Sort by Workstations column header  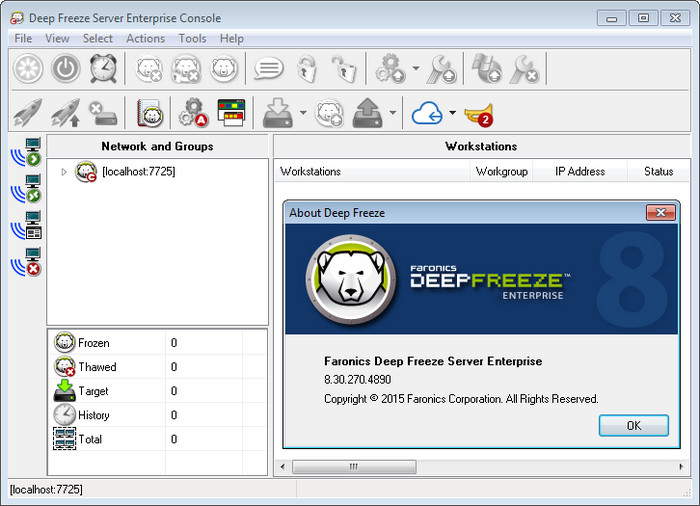(371, 171)
